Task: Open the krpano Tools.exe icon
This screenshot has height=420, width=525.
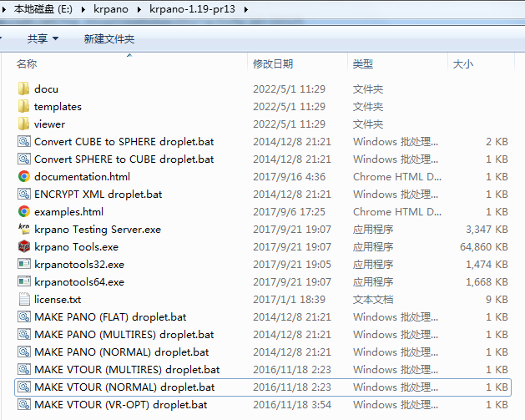Action: pyautogui.click(x=23, y=247)
